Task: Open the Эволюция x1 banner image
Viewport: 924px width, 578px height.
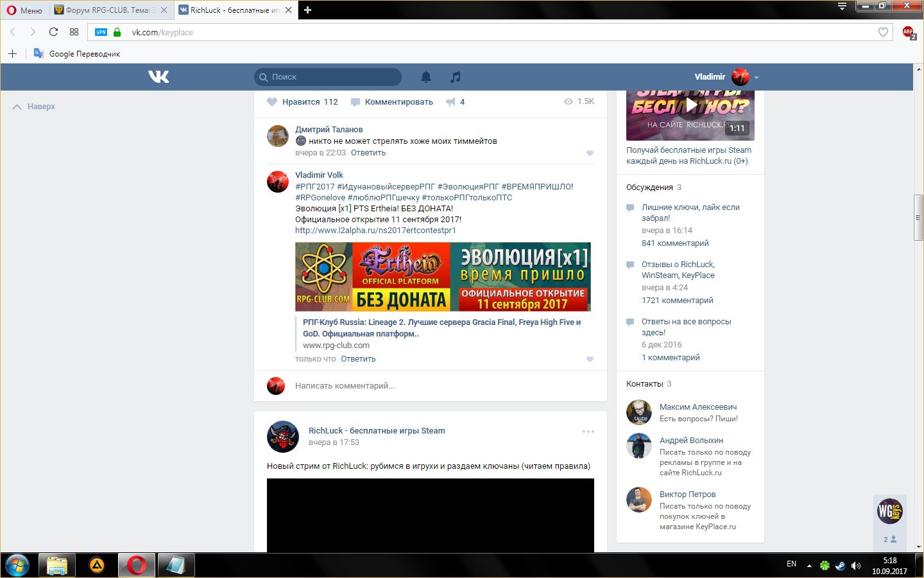Action: (x=443, y=277)
